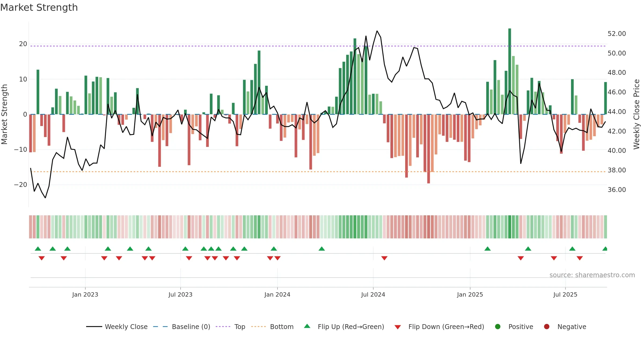Click the Jan 2024 x-axis label
The width and height of the screenshot is (644, 362).
coord(277,294)
